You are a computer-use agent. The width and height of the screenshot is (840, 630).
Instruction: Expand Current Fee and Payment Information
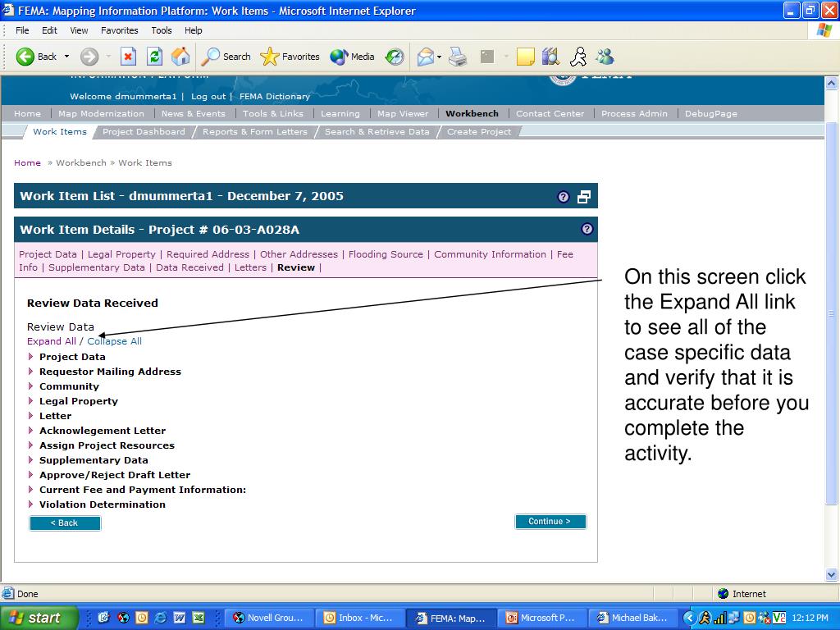[x=30, y=489]
